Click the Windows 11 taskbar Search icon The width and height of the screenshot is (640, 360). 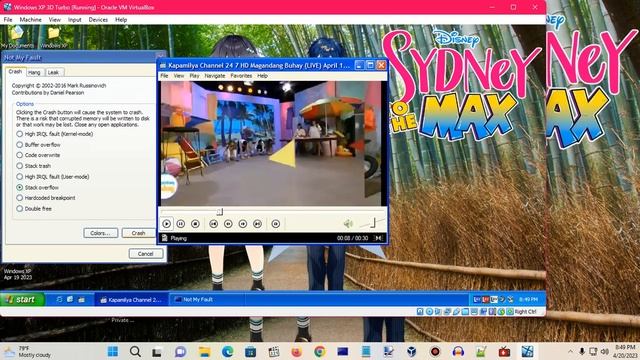[135, 351]
